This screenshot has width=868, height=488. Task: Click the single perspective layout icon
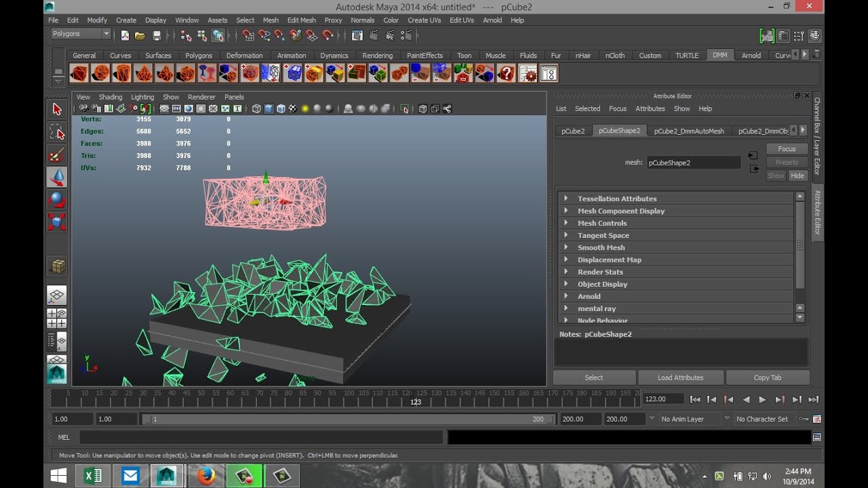[57, 295]
